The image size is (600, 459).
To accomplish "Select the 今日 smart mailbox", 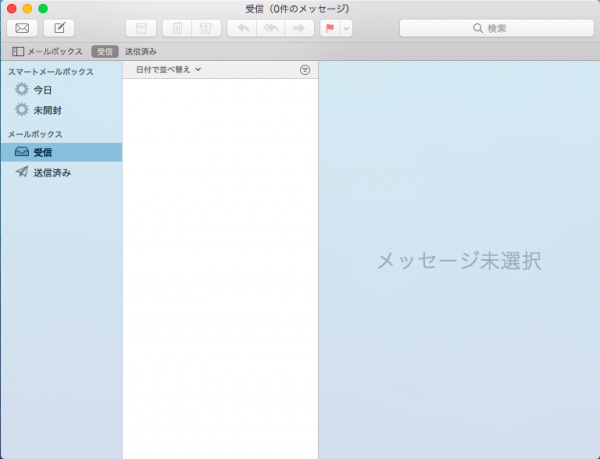I will coord(61,90).
